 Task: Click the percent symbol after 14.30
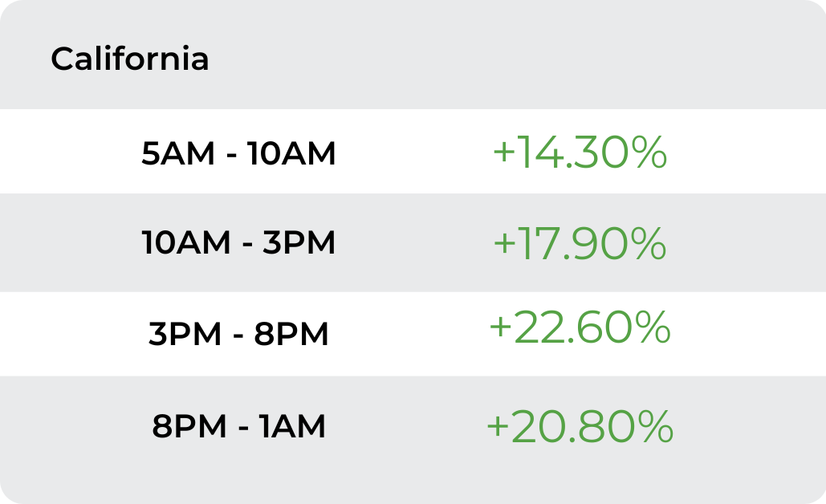(x=650, y=152)
